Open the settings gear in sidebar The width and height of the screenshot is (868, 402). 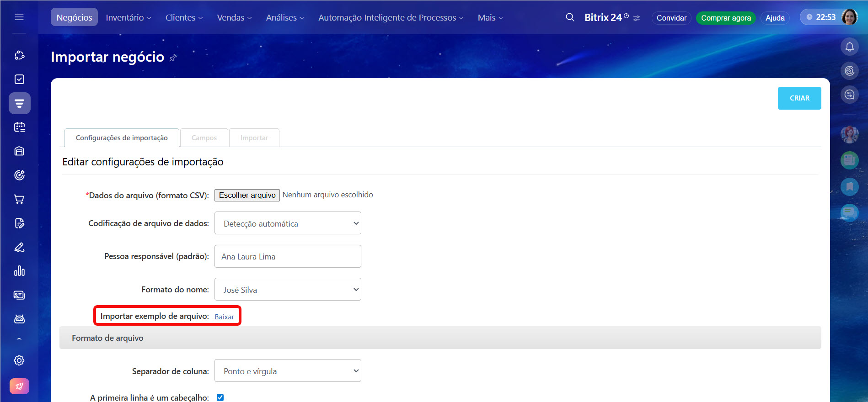pyautogui.click(x=19, y=360)
